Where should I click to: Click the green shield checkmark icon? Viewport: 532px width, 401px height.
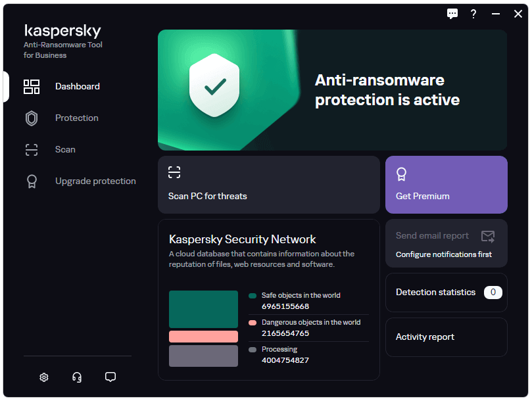[x=215, y=86]
